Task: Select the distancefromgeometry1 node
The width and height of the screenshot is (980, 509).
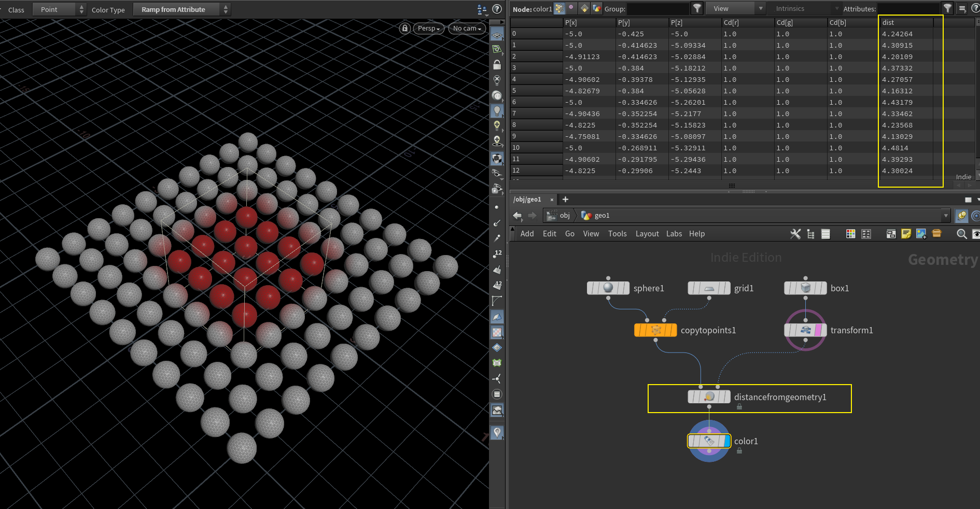Action: (709, 397)
